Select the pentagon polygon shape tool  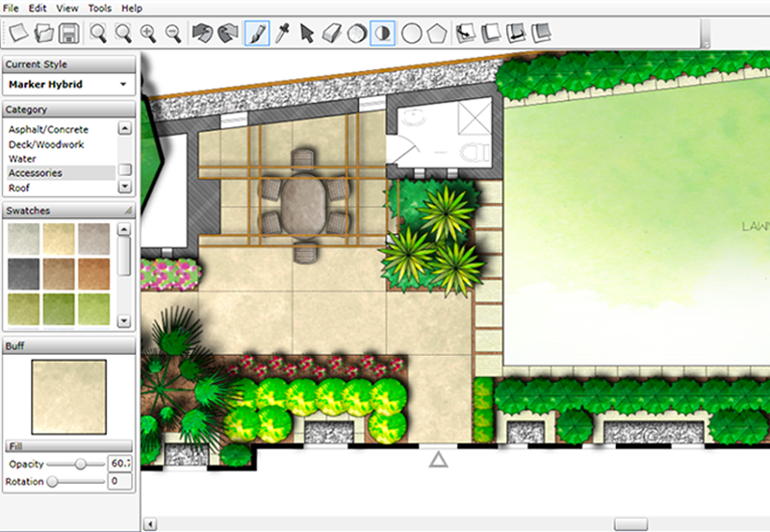click(436, 34)
